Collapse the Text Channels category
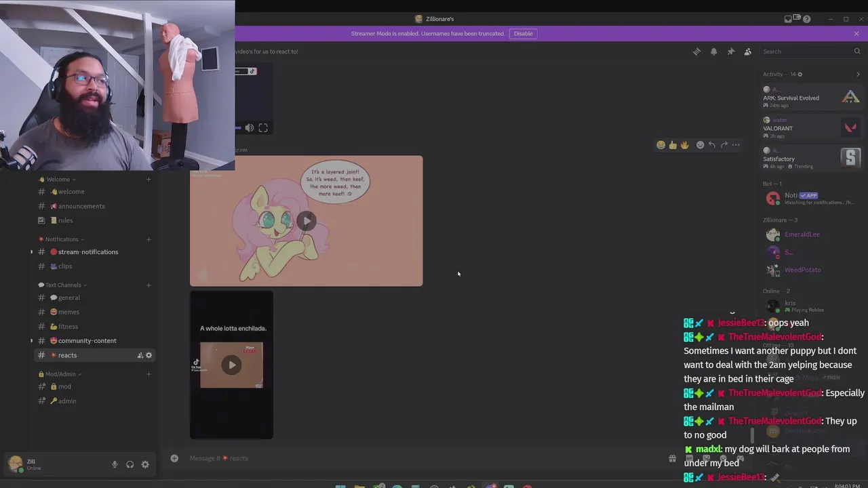This screenshot has height=488, width=868. coord(63,285)
